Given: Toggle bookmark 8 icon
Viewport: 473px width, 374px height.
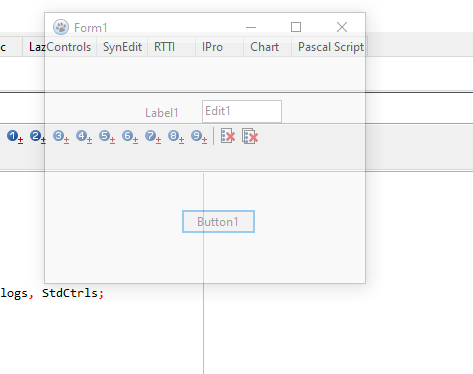Looking at the screenshot, I should (176, 137).
